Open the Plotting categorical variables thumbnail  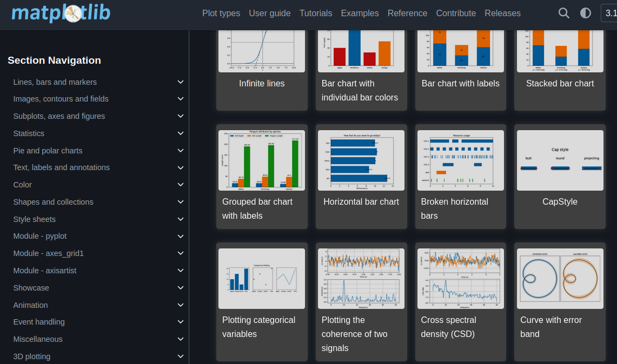pos(262,279)
